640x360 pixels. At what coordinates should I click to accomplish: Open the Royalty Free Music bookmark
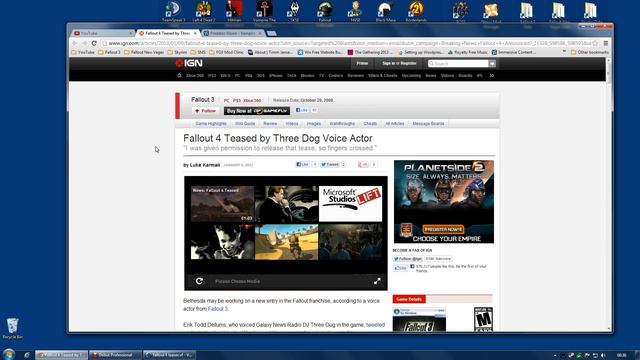pyautogui.click(x=468, y=52)
